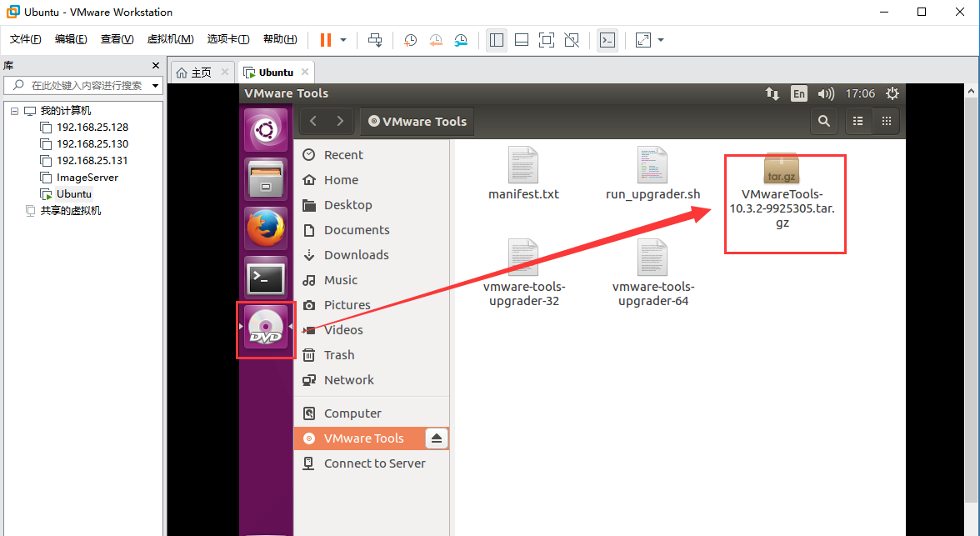Viewport: 980px width, 536px height.
Task: Search files with the magnifier icon
Action: [x=824, y=122]
